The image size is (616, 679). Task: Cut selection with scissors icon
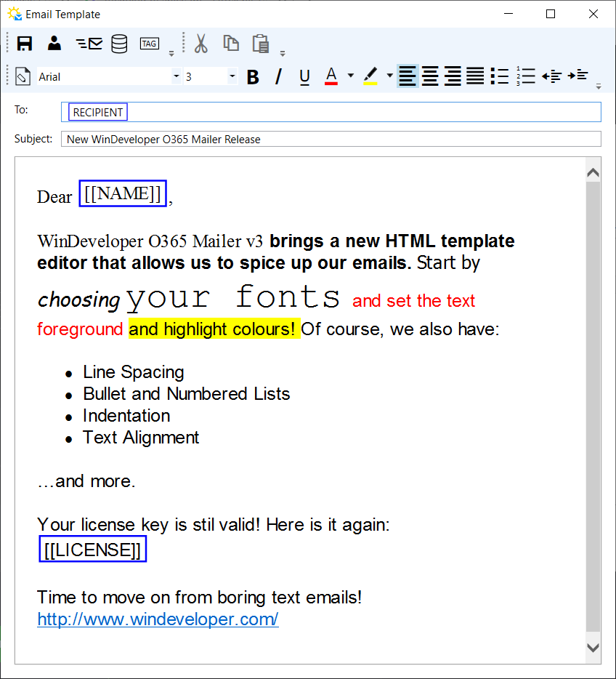pos(200,44)
